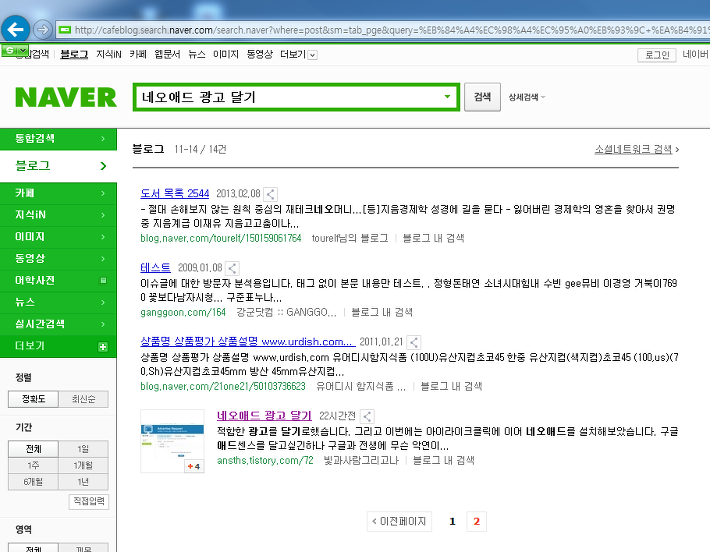Image resolution: width=710 pixels, height=552 pixels.
Task: Open blog.naver.com/21one21 URL link
Action: (x=223, y=386)
